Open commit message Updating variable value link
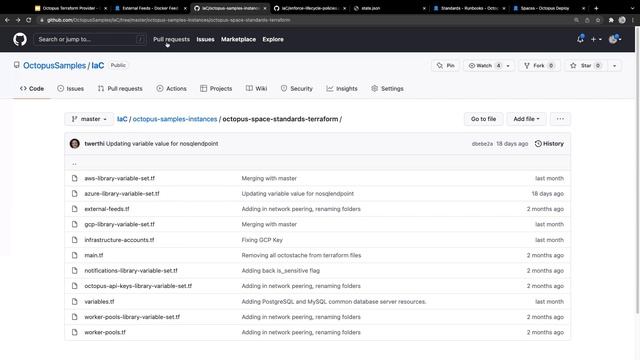 (x=162, y=144)
